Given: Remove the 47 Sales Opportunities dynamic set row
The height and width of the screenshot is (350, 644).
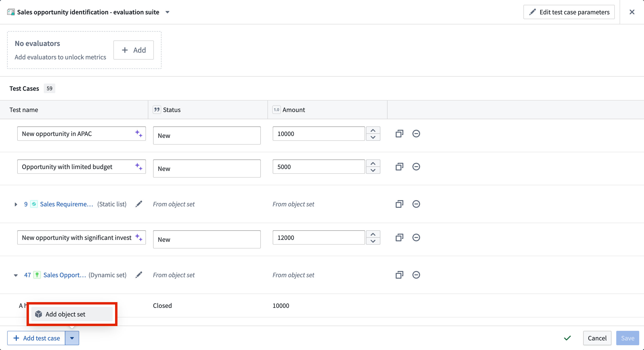Looking at the screenshot, I should pyautogui.click(x=416, y=275).
